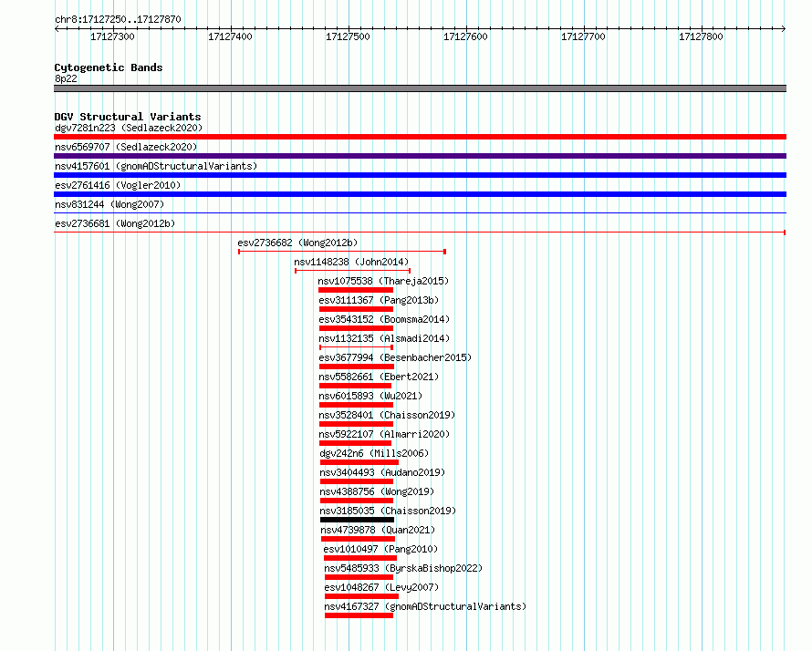Click the 17127300 ruler position label
This screenshot has width=812, height=651.
click(112, 36)
